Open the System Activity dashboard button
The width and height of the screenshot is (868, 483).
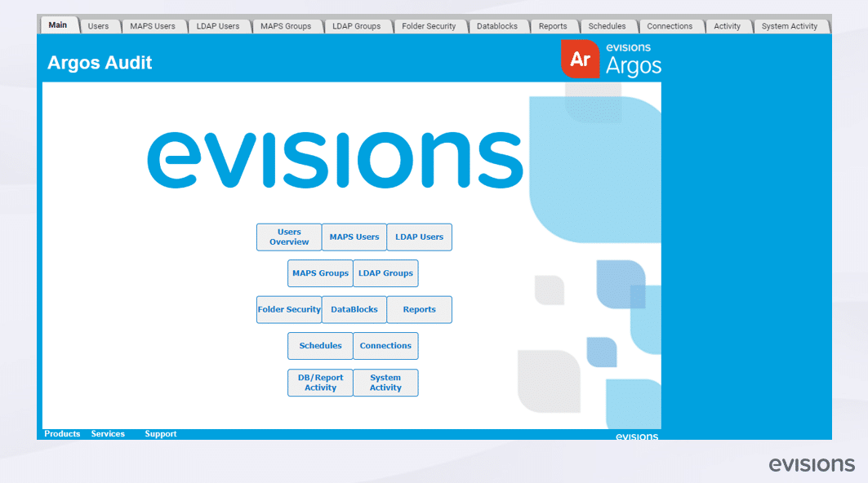pos(386,383)
